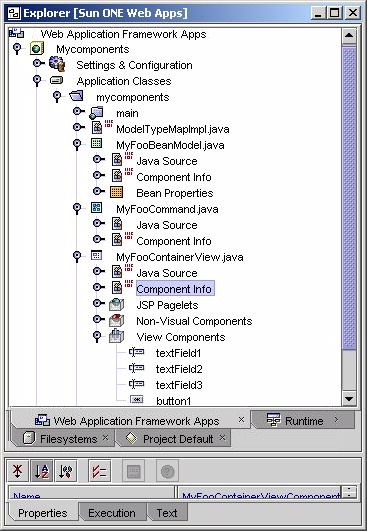Select the Properties tab
The width and height of the screenshot is (367, 531).
click(43, 513)
